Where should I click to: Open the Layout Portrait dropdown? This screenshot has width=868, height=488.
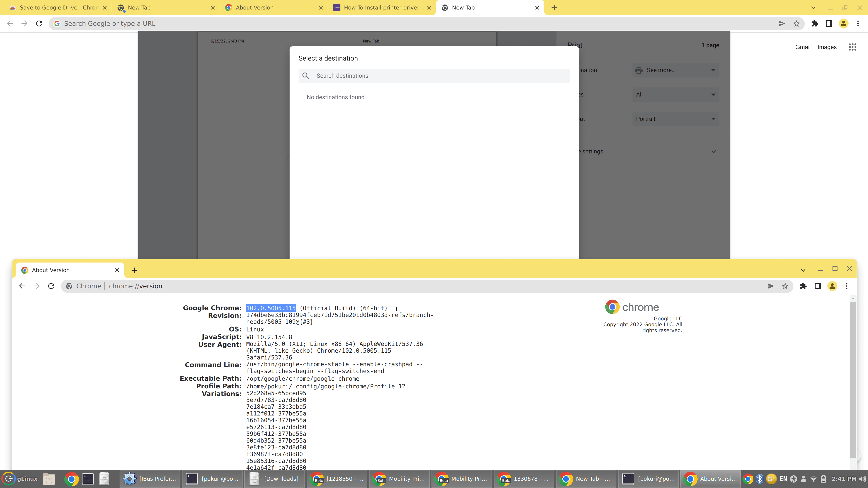675,119
